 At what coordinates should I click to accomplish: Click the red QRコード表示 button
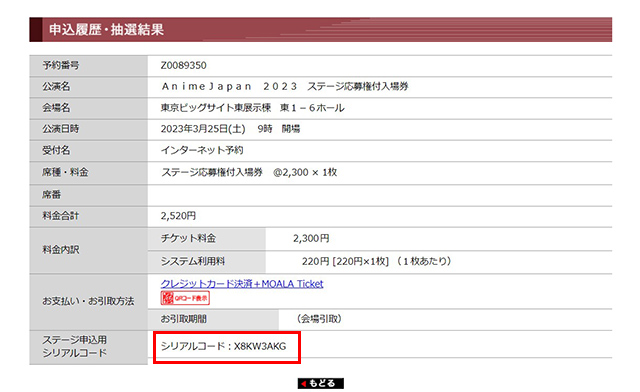coord(185,298)
